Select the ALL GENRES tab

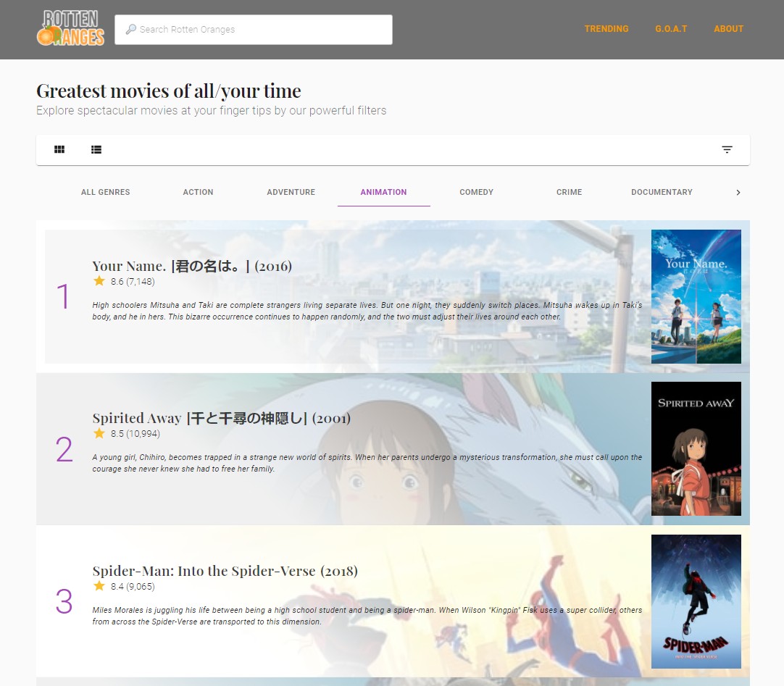point(106,192)
